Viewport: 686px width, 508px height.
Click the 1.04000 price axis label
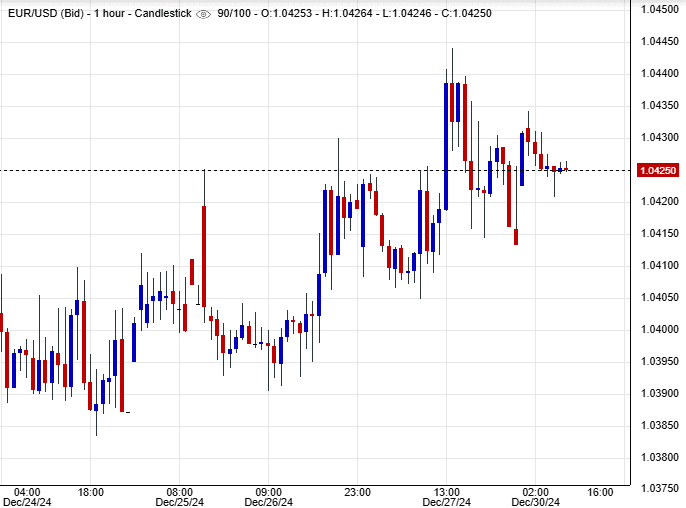(661, 329)
